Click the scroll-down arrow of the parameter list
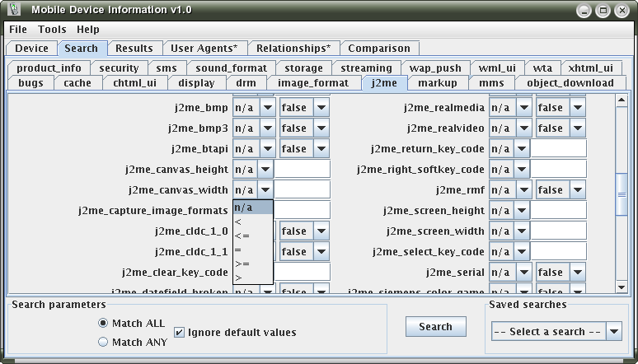The height and width of the screenshot is (364, 638). point(622,287)
